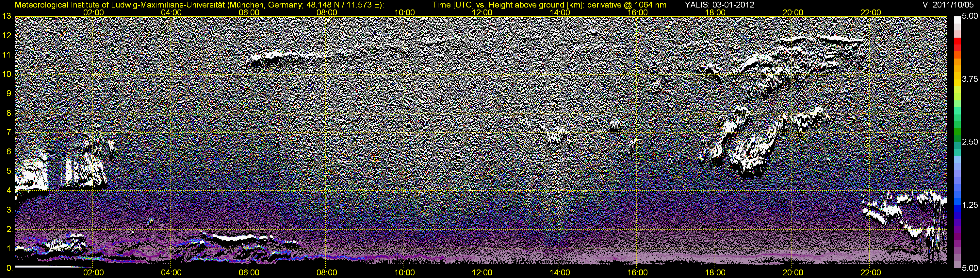The width and height of the screenshot is (980, 278).
Task: Click the 20:00 label on the top time axis
Action: click(793, 12)
